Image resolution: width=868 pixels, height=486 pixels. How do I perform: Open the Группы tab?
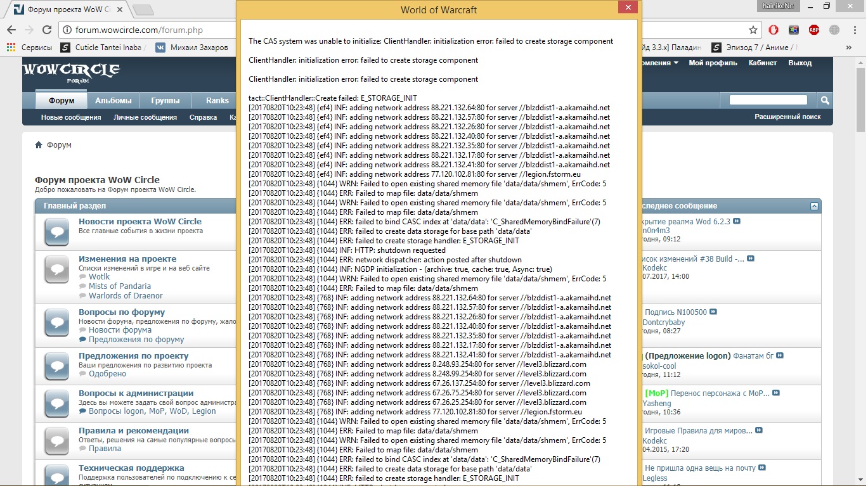point(165,100)
